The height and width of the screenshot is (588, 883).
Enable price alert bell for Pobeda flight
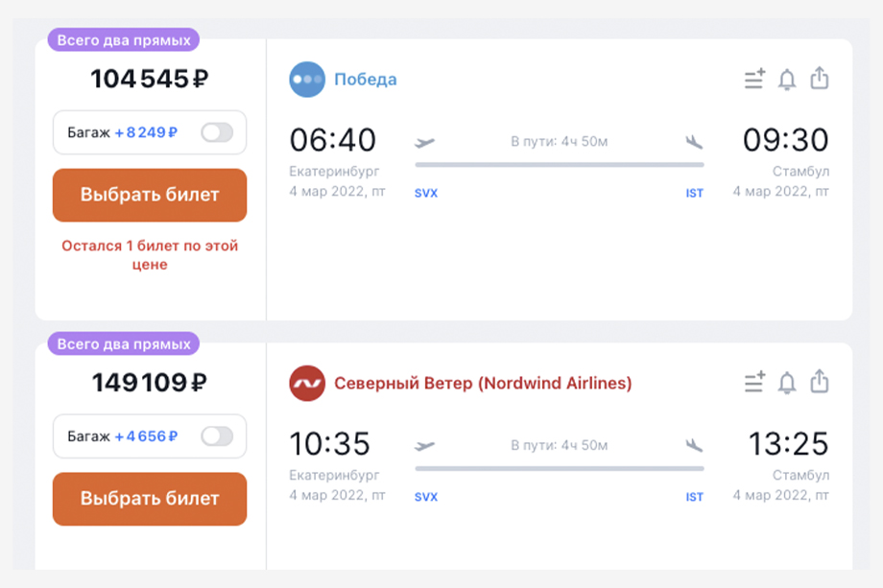pyautogui.click(x=787, y=80)
